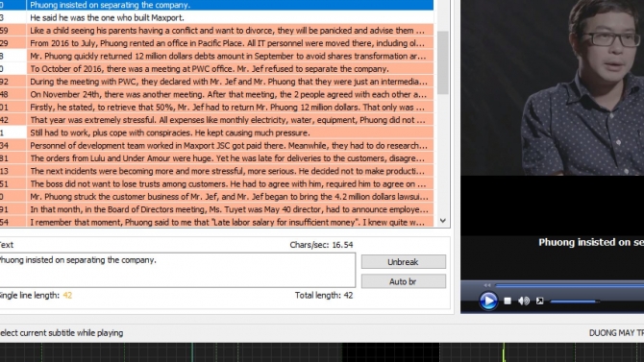The image size is (644, 362).
Task: Select row 'Still had to work, plus cope with conspiracies'
Action: click(216, 133)
